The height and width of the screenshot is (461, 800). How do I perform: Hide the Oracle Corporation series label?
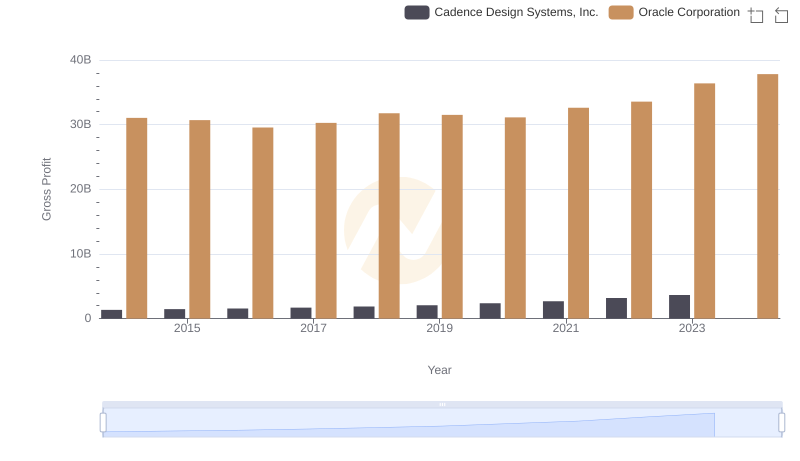(689, 12)
